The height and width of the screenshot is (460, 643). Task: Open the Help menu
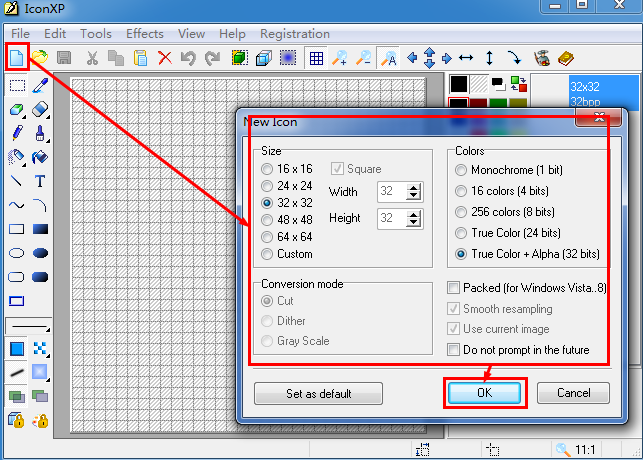232,34
